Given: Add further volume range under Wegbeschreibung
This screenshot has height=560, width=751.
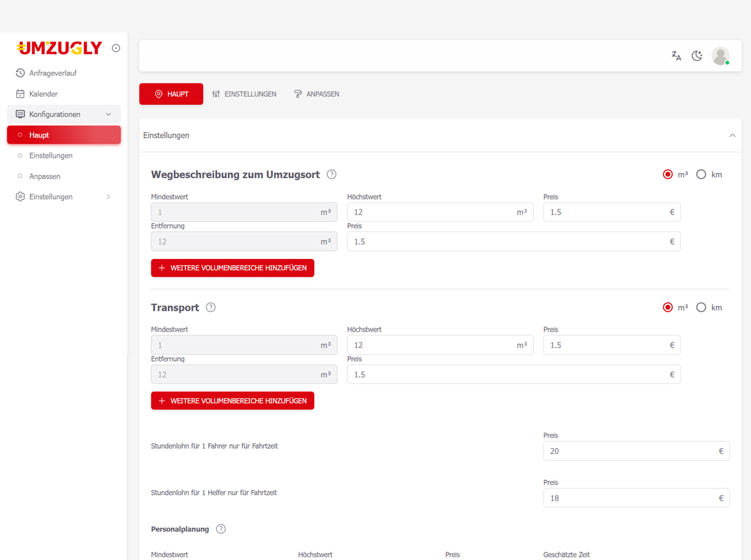Looking at the screenshot, I should tap(232, 268).
